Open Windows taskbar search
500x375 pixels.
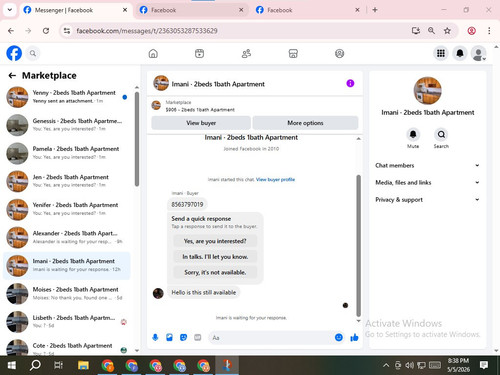(35, 366)
